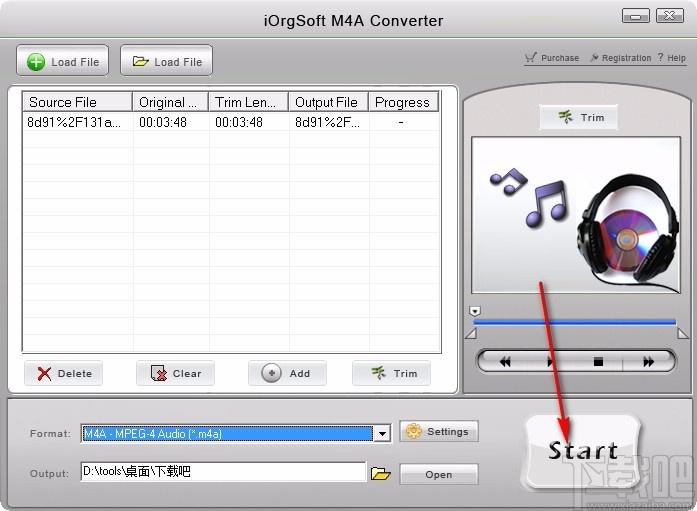Click the playhead marker above the seek bar
This screenshot has height=511, width=697.
475,311
